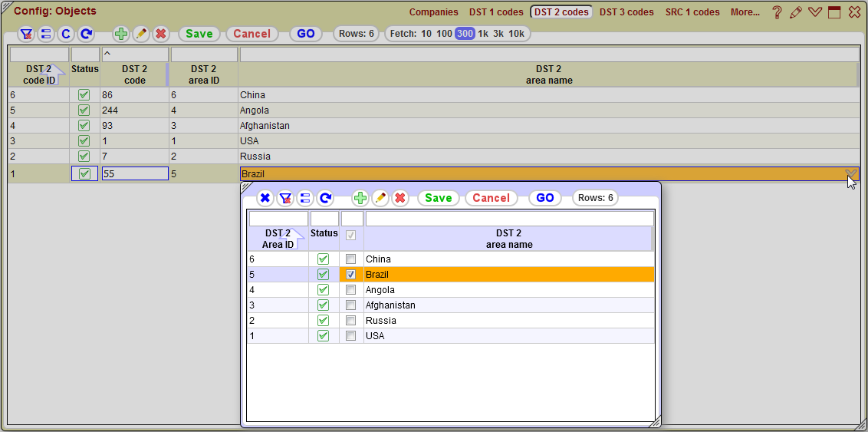
Task: Toggle Status checkbox for Angola code row
Action: point(84,110)
